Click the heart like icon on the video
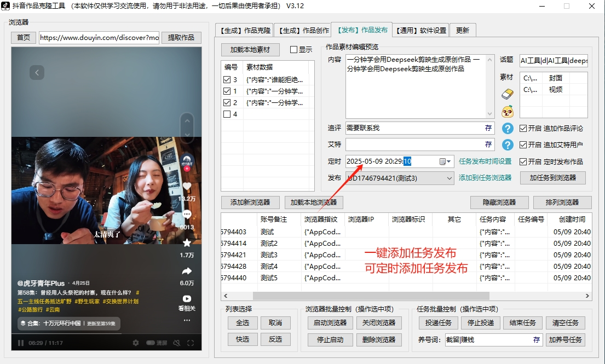The image size is (605, 364). point(187,186)
